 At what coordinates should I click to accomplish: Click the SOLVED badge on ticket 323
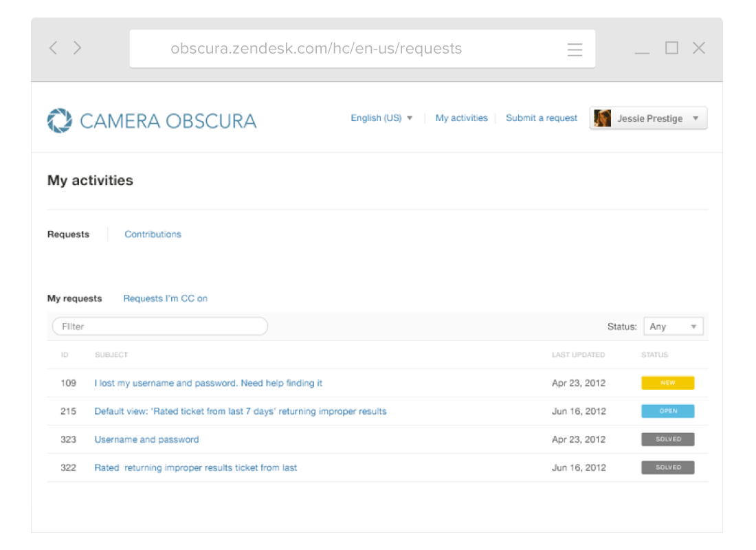pyautogui.click(x=667, y=439)
